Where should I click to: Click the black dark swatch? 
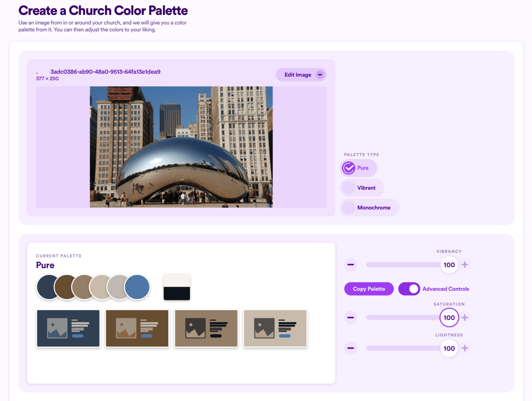pos(177,294)
